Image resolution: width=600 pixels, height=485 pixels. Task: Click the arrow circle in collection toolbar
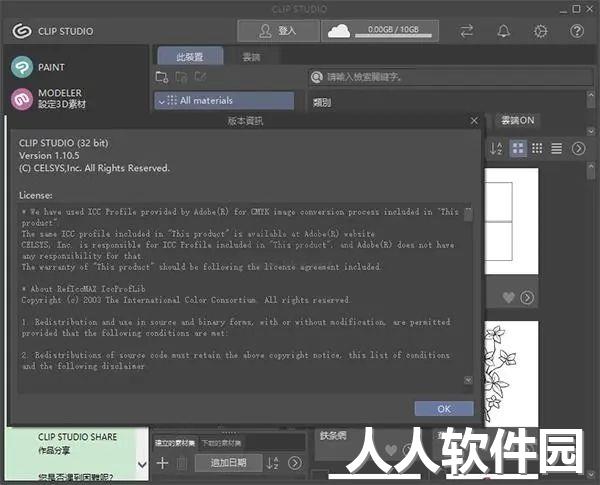tap(295, 463)
